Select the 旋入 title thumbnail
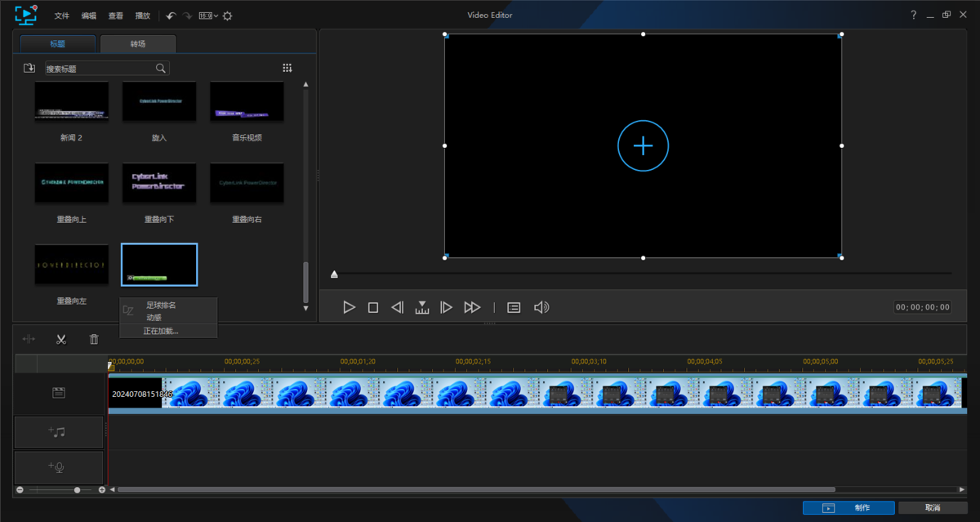 coord(159,102)
